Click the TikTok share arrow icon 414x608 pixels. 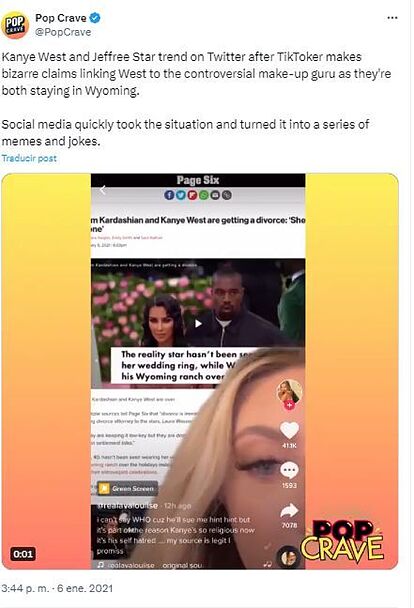pos(289,511)
